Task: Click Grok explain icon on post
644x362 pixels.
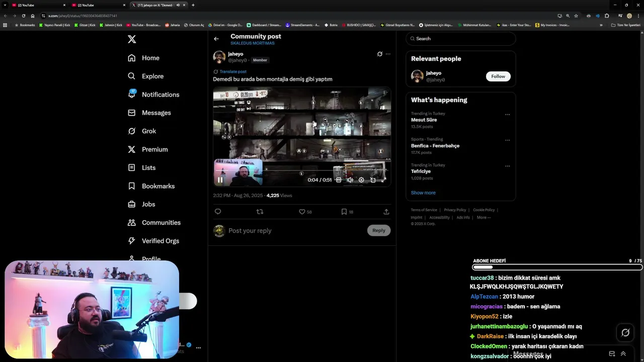Action: coord(380,54)
